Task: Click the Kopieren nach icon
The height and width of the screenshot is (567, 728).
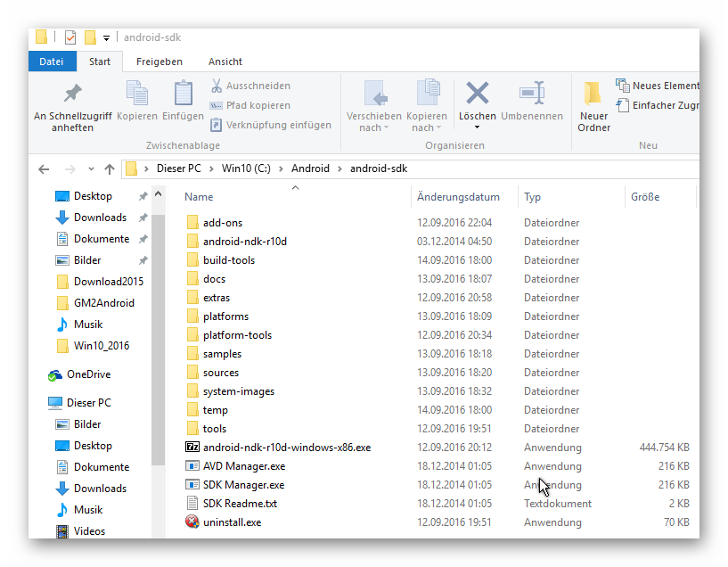Action: click(x=427, y=93)
